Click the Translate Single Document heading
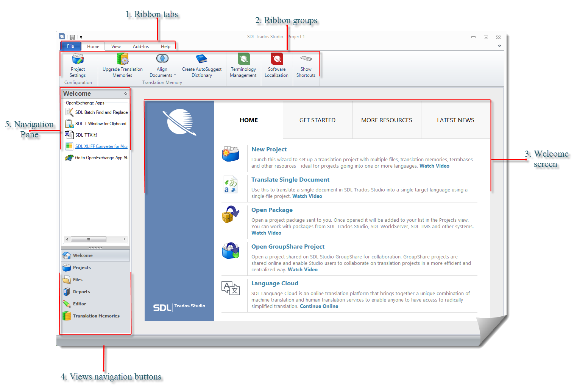This screenshot has width=577, height=392. [290, 180]
